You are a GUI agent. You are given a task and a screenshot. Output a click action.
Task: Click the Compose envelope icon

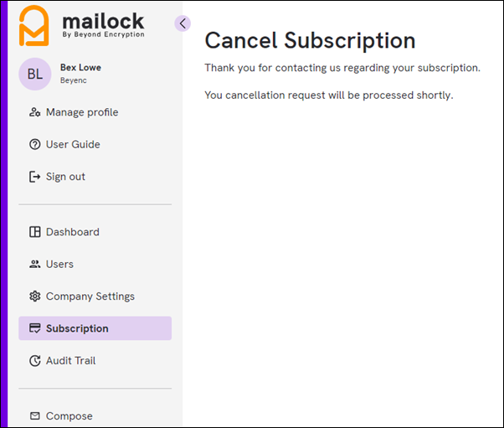(34, 415)
